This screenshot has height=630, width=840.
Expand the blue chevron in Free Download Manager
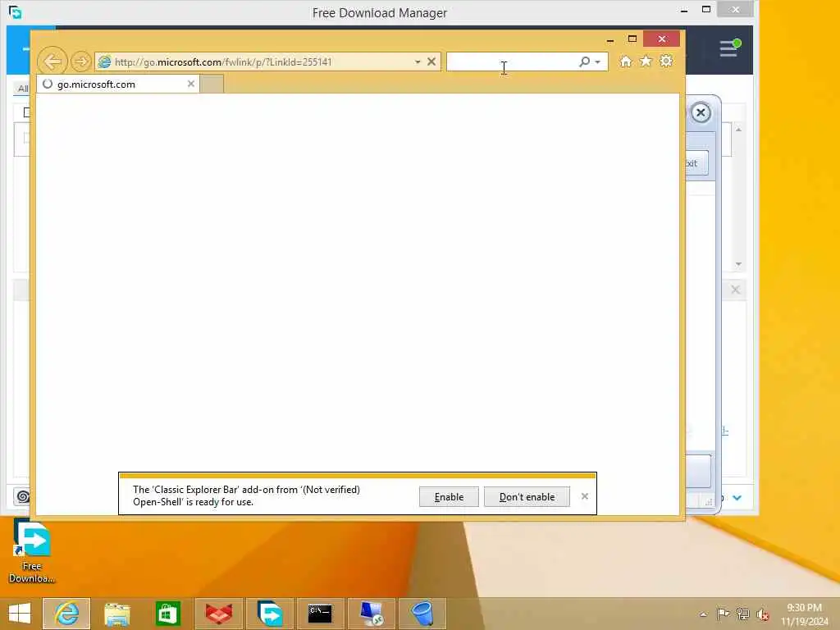point(737,498)
